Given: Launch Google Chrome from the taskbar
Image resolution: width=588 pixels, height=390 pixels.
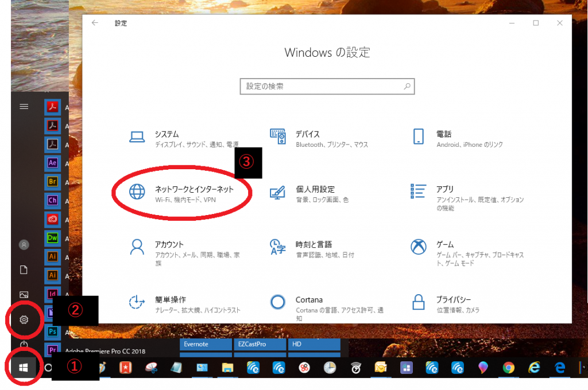Looking at the screenshot, I should [508, 368].
